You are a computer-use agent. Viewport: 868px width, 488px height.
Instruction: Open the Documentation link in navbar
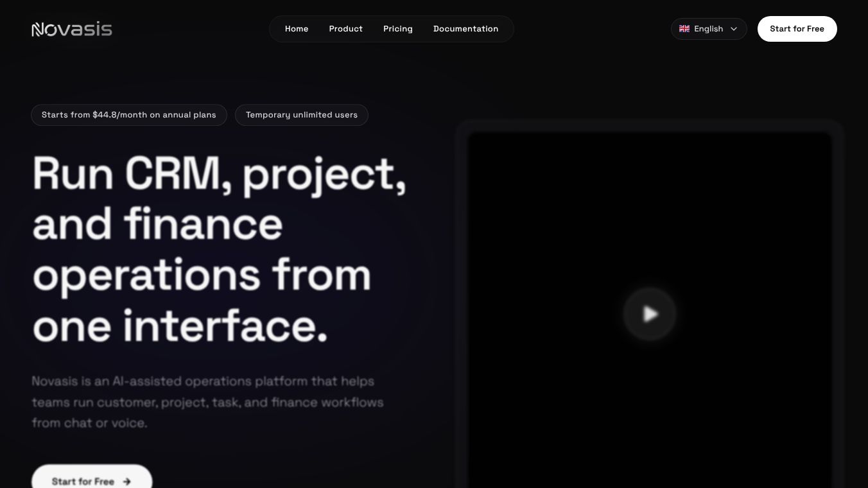pyautogui.click(x=466, y=29)
